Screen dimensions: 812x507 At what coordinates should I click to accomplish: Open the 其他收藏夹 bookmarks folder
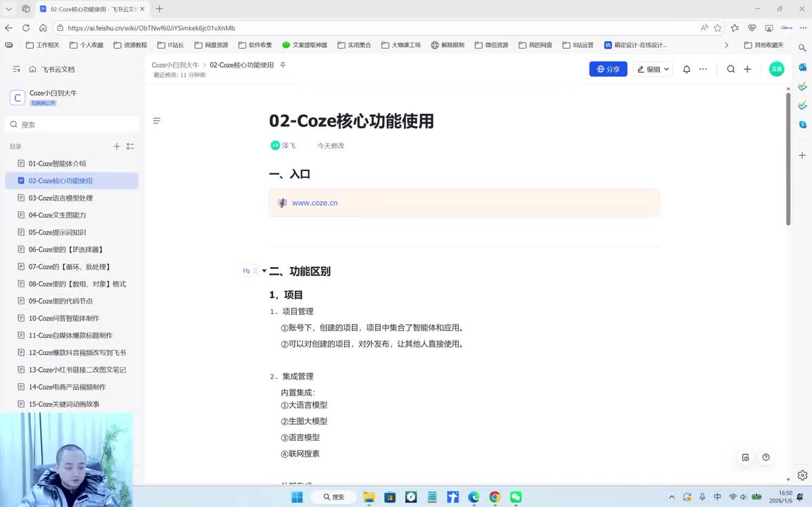tap(764, 45)
